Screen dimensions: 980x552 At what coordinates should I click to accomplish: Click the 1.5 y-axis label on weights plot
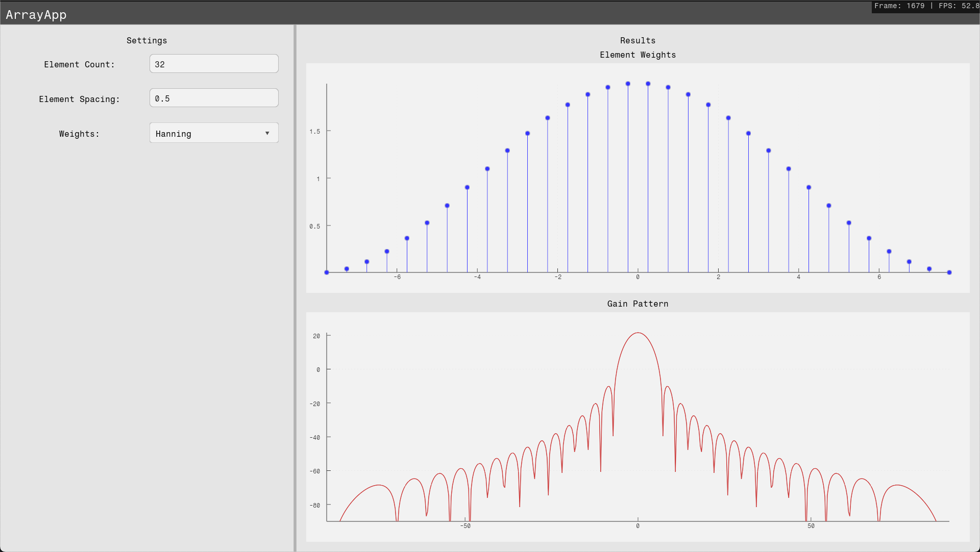pyautogui.click(x=314, y=132)
